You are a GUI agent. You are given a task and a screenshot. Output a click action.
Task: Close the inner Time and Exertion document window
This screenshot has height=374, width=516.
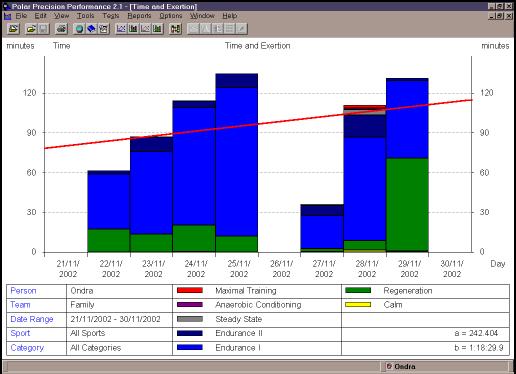pyautogui.click(x=508, y=16)
